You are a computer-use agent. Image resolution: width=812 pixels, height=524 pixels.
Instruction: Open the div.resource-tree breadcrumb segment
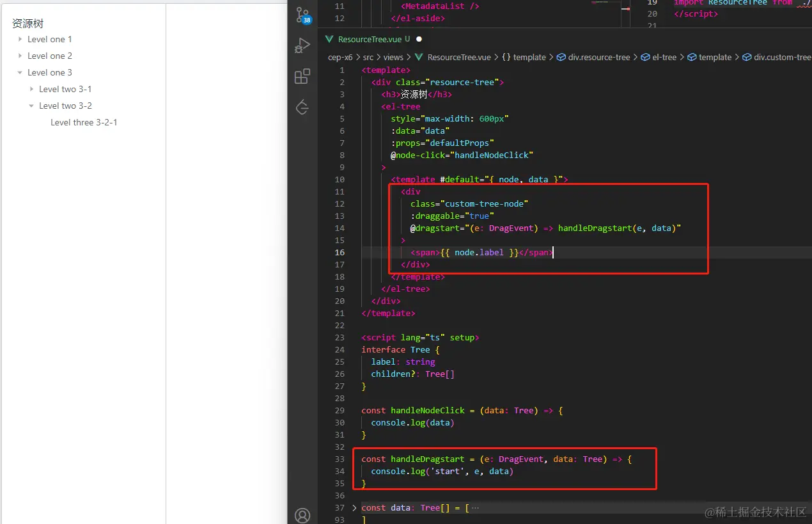pyautogui.click(x=599, y=57)
